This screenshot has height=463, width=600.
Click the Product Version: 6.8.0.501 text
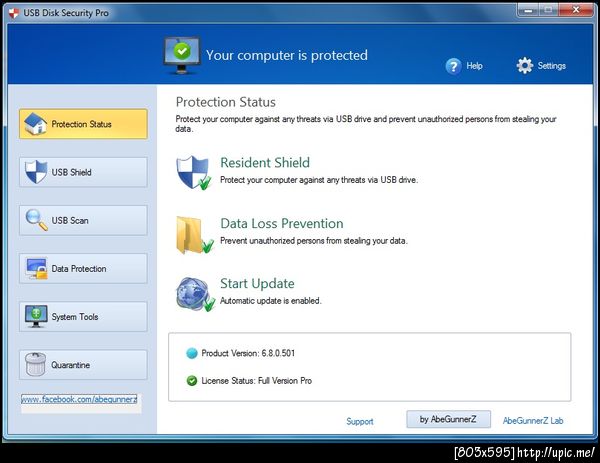tap(248, 353)
